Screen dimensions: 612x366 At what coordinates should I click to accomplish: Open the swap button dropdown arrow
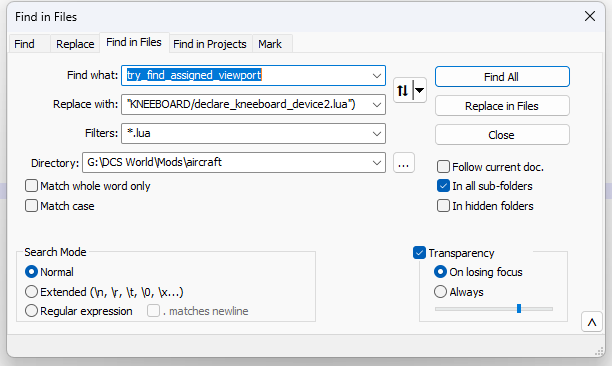420,91
